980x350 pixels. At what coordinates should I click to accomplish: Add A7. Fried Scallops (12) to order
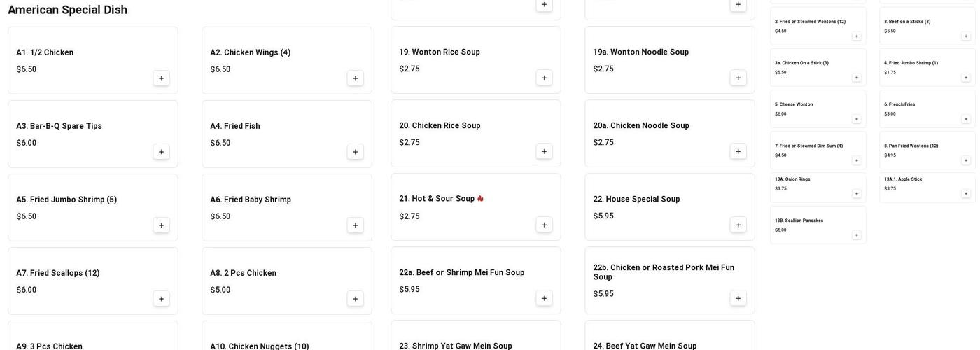(x=161, y=299)
